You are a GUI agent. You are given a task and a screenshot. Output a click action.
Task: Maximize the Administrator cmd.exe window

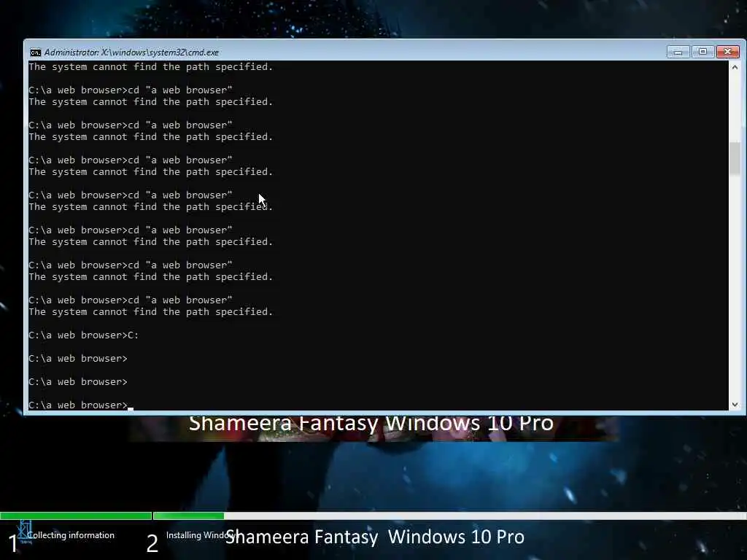703,52
